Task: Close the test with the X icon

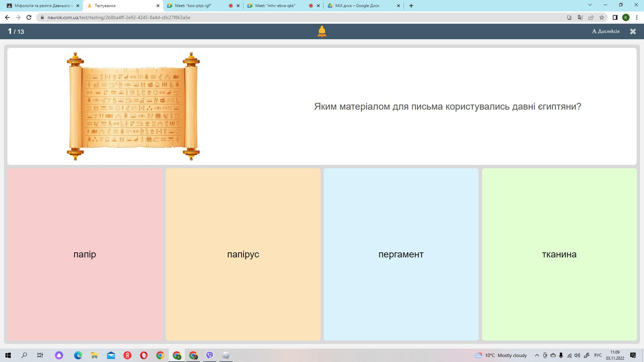Action: click(633, 32)
